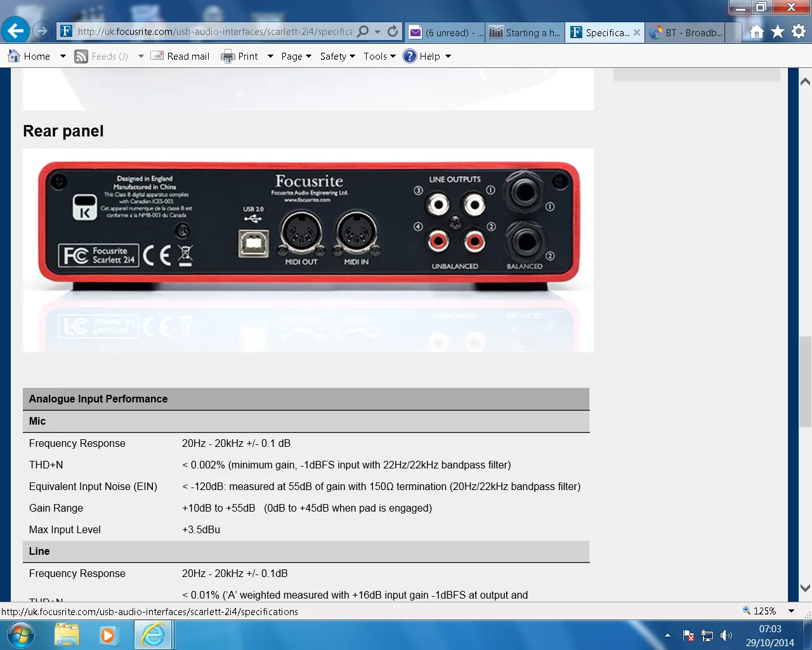Click the 125% zoom level

pos(764,611)
